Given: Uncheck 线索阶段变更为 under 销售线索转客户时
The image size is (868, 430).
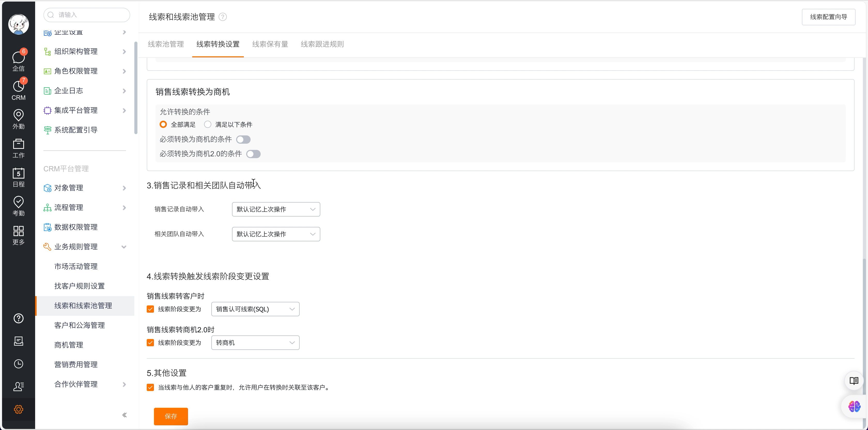Looking at the screenshot, I should (x=150, y=309).
